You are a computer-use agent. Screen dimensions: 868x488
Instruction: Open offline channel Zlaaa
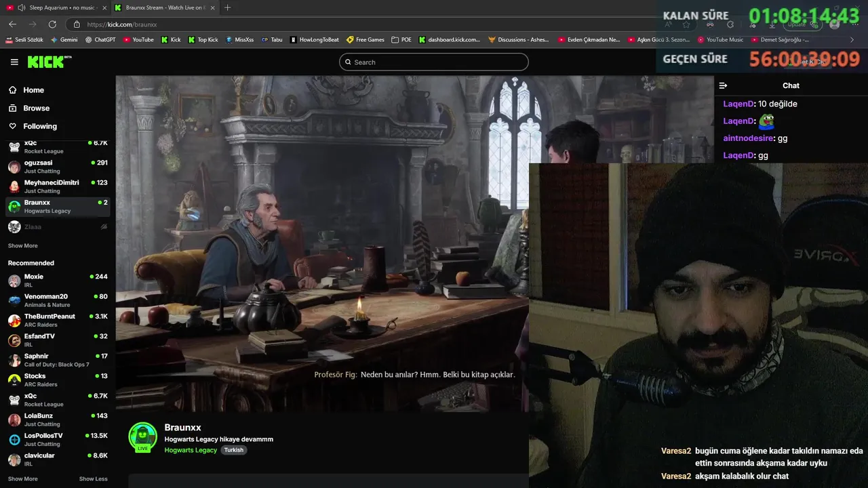click(58, 227)
